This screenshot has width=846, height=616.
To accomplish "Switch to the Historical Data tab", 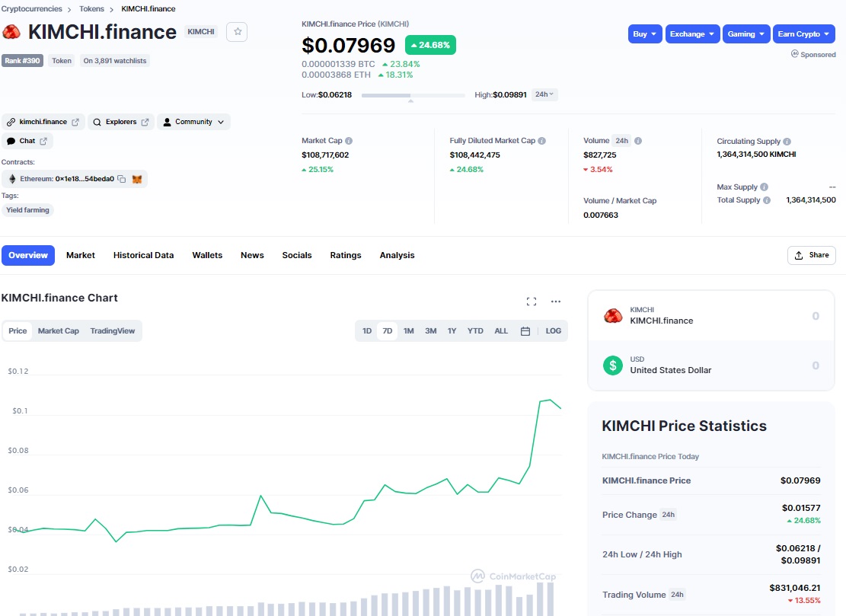I will point(143,255).
